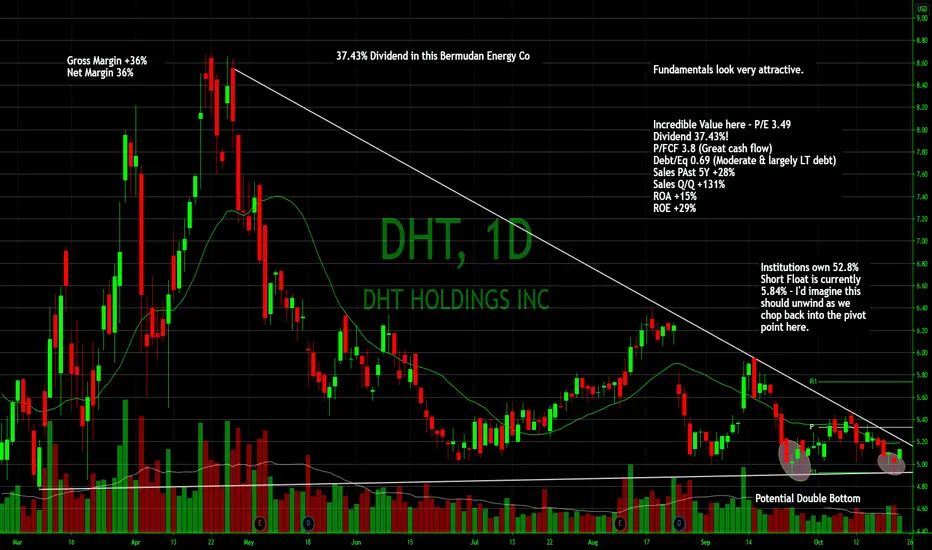Open the dividend marker before Sep
Image resolution: width=932 pixels, height=550 pixels.
tap(679, 523)
